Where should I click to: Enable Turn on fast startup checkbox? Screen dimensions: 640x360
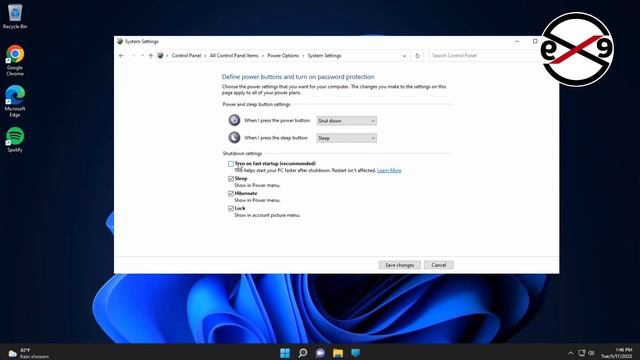point(231,164)
